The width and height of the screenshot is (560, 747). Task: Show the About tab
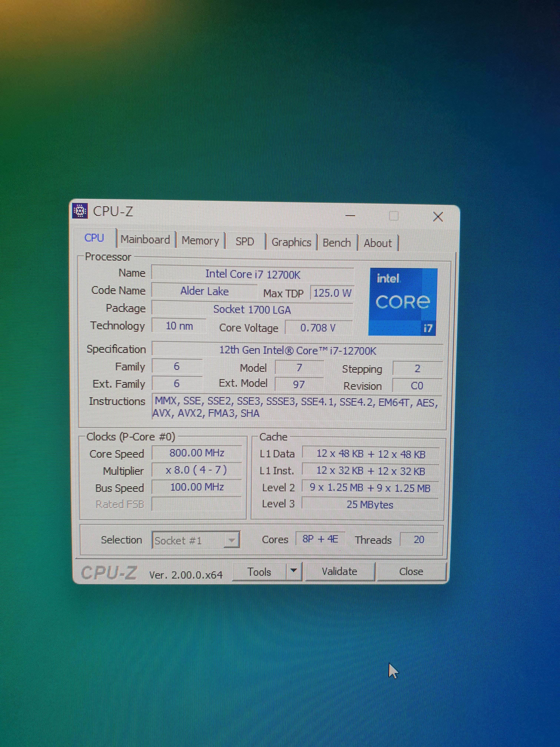pos(378,243)
